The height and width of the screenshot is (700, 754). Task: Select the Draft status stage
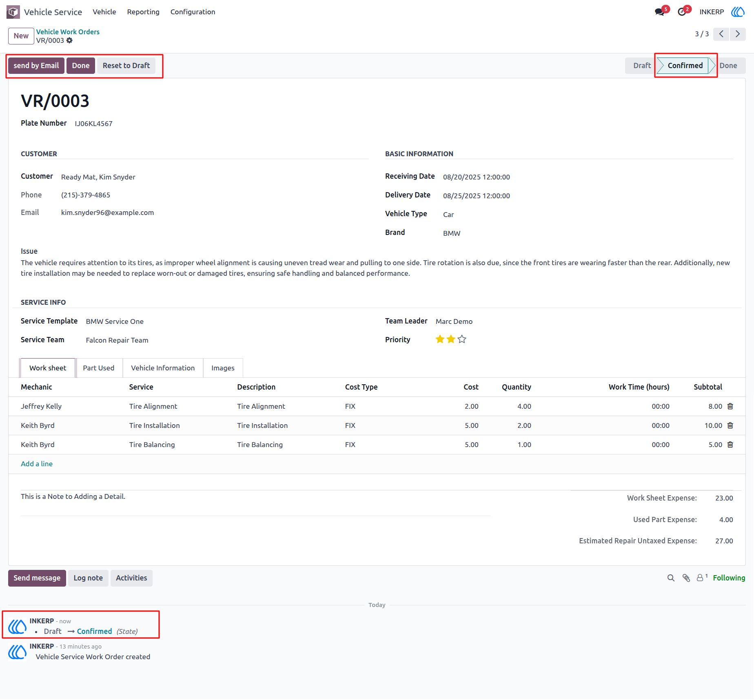point(641,66)
